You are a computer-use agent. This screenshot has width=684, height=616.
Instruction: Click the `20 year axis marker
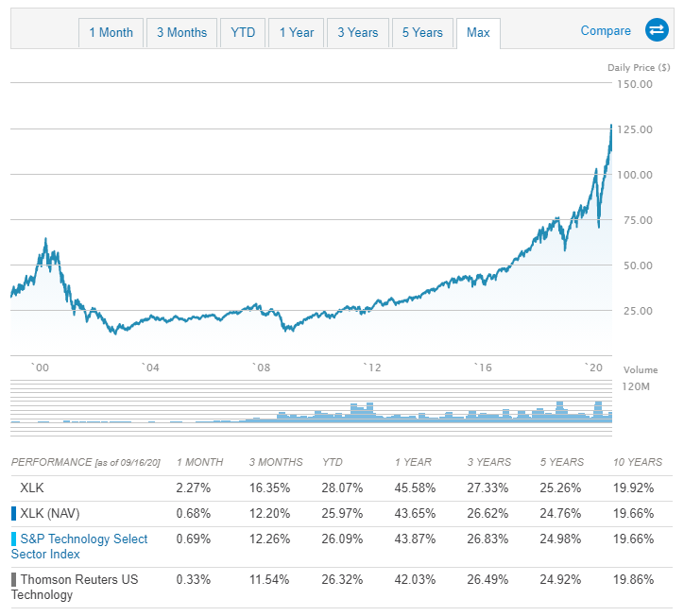coord(593,368)
